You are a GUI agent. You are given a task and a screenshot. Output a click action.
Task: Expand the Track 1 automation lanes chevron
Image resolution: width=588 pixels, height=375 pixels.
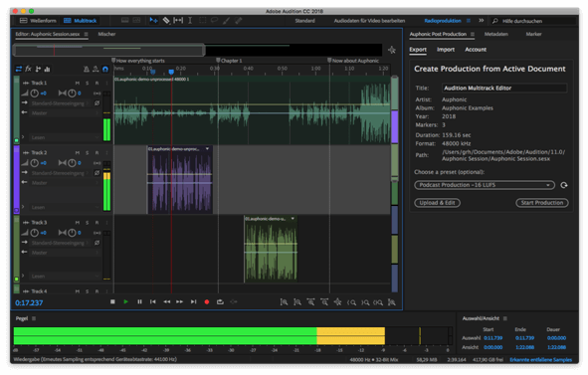click(23, 137)
